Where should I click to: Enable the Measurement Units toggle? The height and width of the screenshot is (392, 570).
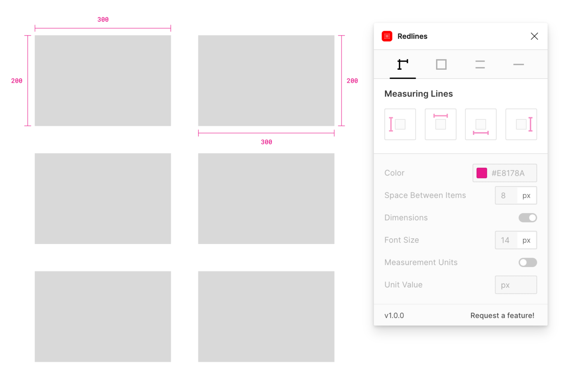[527, 262]
